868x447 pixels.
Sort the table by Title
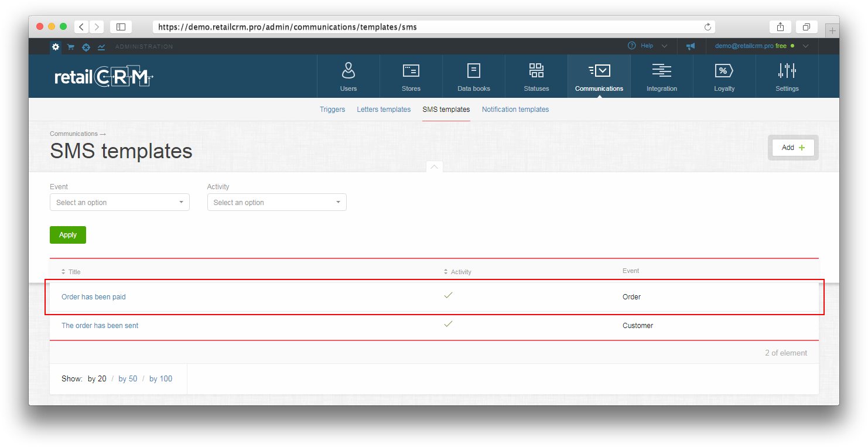pos(71,272)
